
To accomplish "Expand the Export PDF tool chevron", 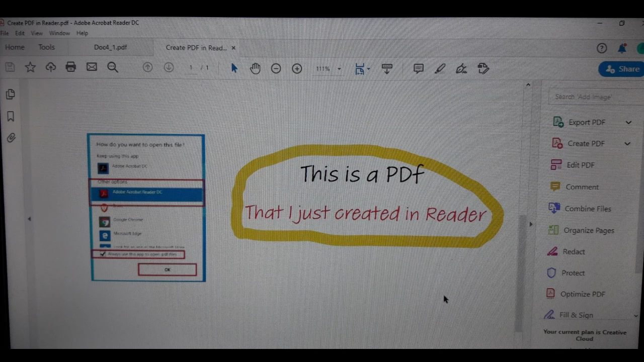I will coord(628,122).
